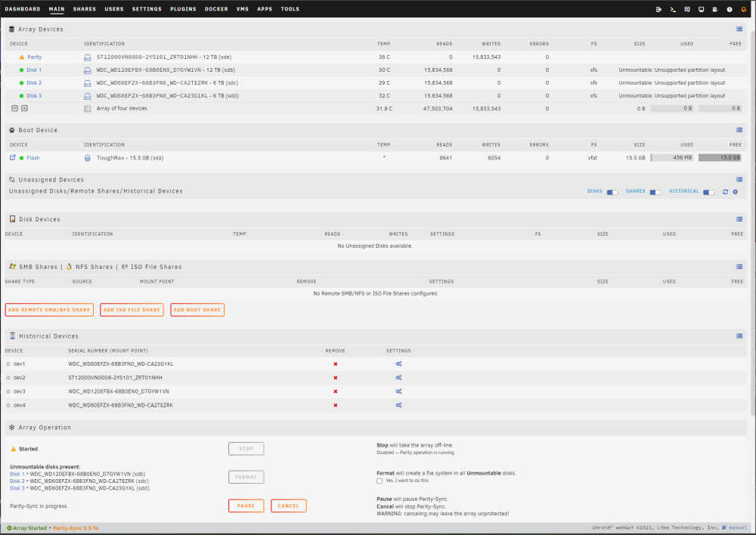Toggle the DISKS switch

(612, 192)
